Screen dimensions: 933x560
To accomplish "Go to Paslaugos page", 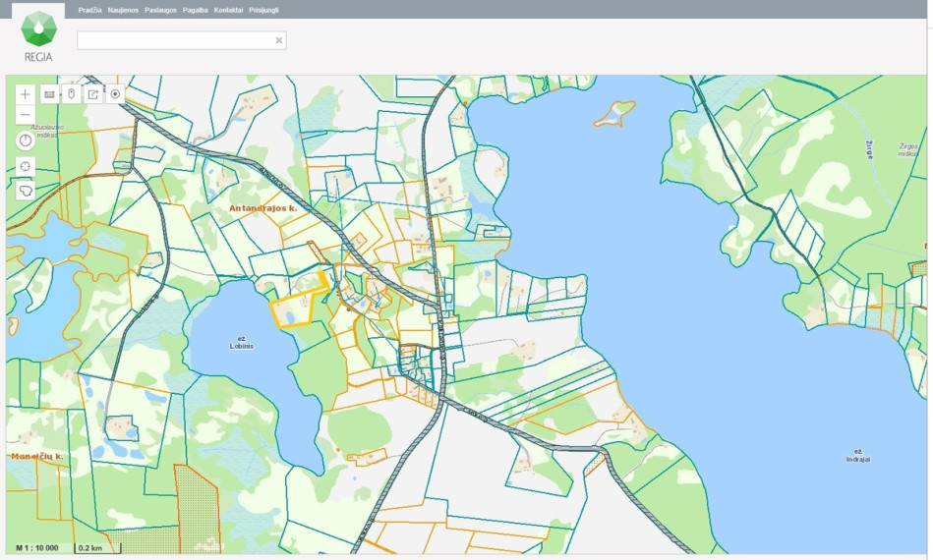I will [x=160, y=10].
